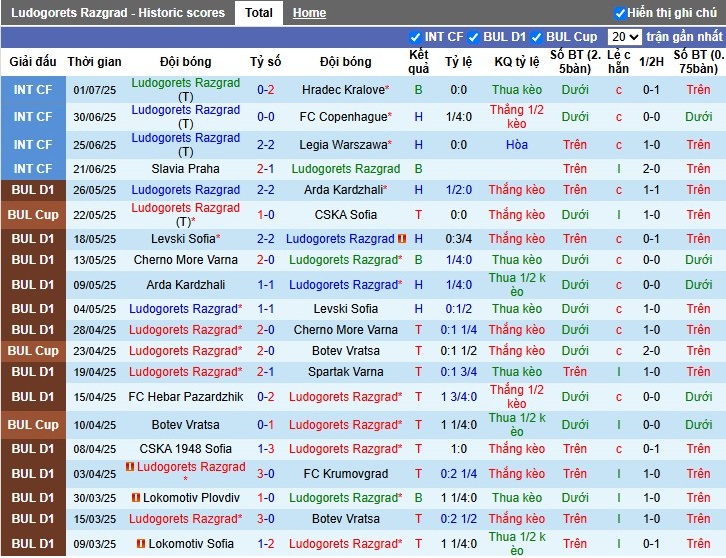This screenshot has height=558, width=726.
Task: Click the 0-2 score on 01/07/25 row
Action: click(x=265, y=89)
